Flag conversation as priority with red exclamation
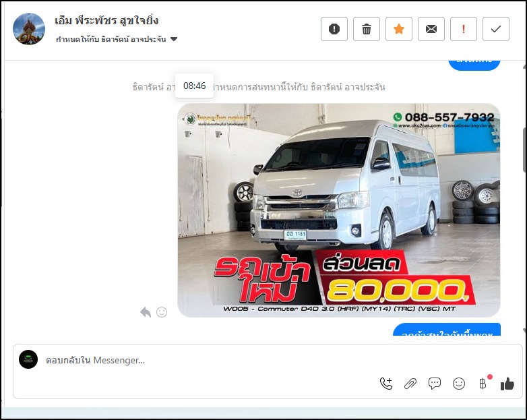The width and height of the screenshot is (527, 420). coord(463,29)
